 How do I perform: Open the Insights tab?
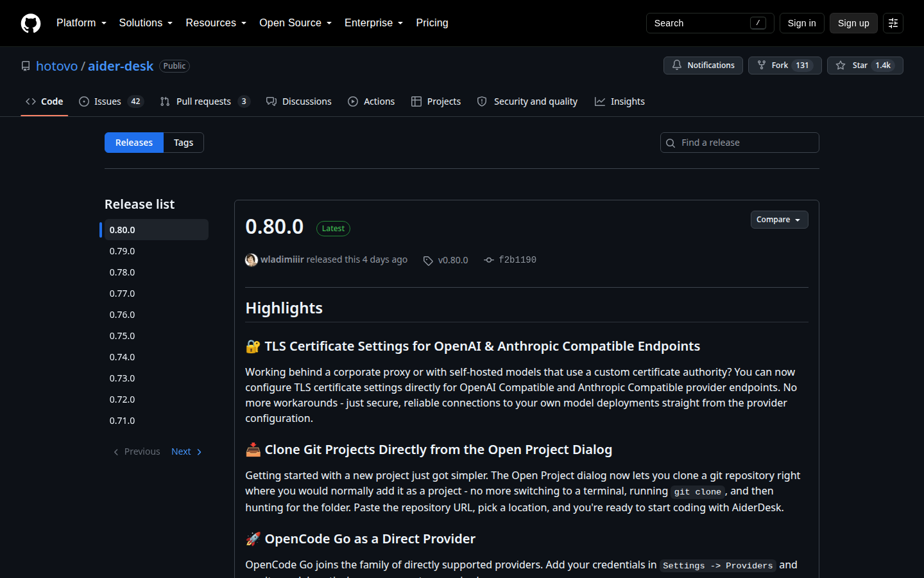tap(620, 101)
